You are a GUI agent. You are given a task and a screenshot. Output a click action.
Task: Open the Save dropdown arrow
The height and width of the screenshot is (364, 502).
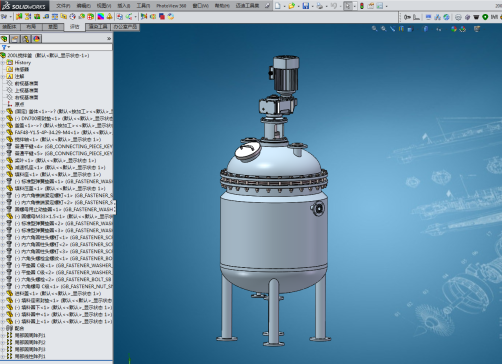(312, 6)
